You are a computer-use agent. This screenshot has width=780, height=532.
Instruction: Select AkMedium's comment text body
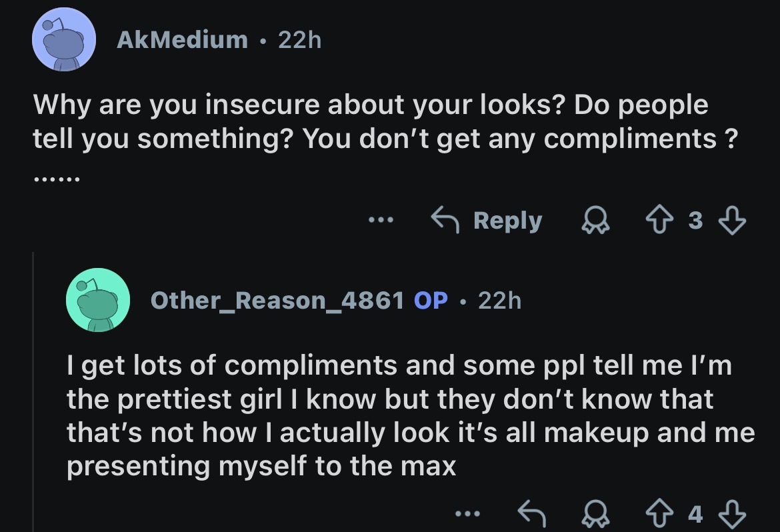point(385,121)
